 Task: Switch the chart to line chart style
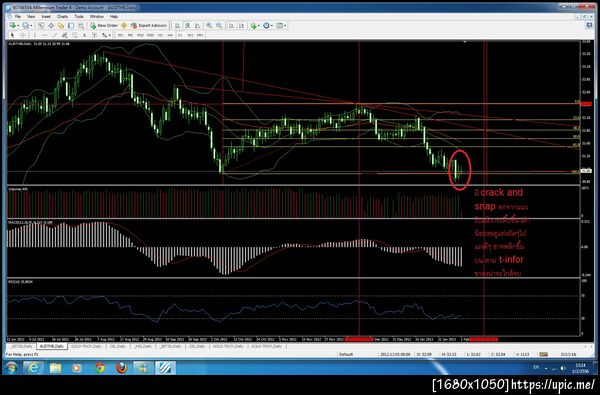tap(197, 25)
